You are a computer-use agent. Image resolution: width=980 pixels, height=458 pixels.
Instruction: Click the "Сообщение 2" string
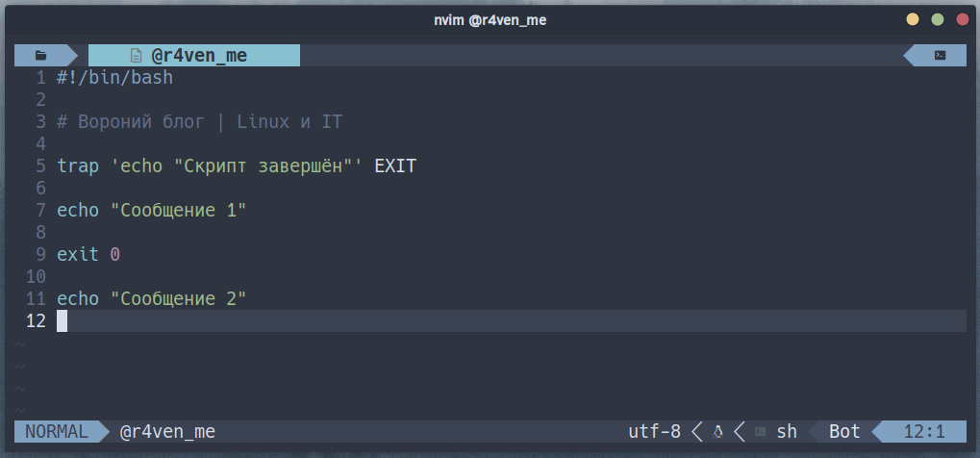click(x=178, y=299)
